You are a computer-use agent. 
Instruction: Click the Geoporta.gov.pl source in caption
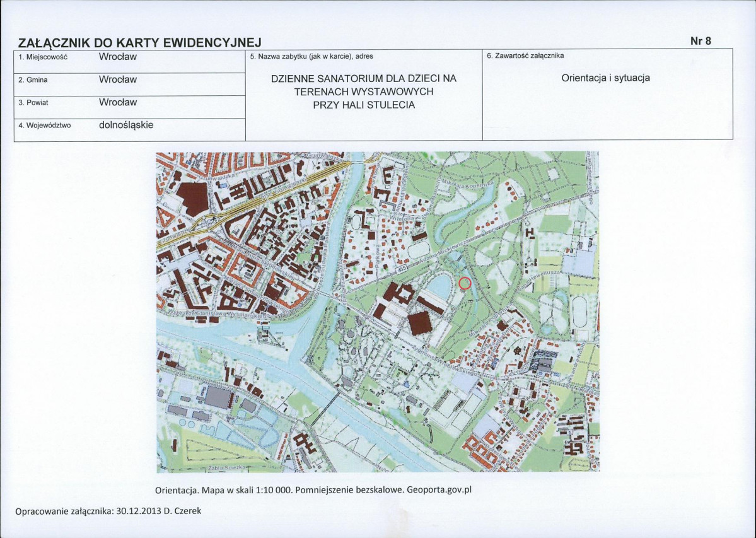coord(439,490)
